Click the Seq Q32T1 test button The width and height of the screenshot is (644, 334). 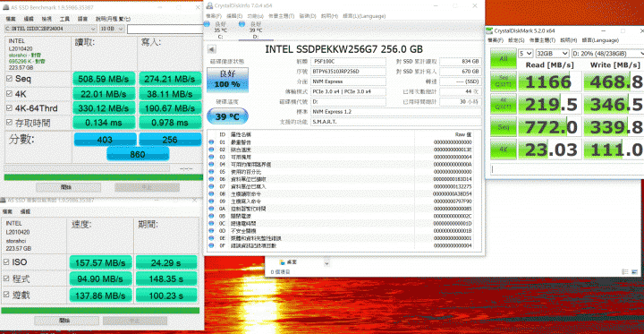[503, 81]
